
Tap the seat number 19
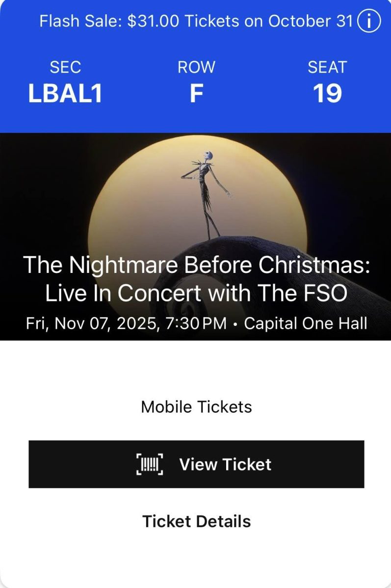click(327, 94)
